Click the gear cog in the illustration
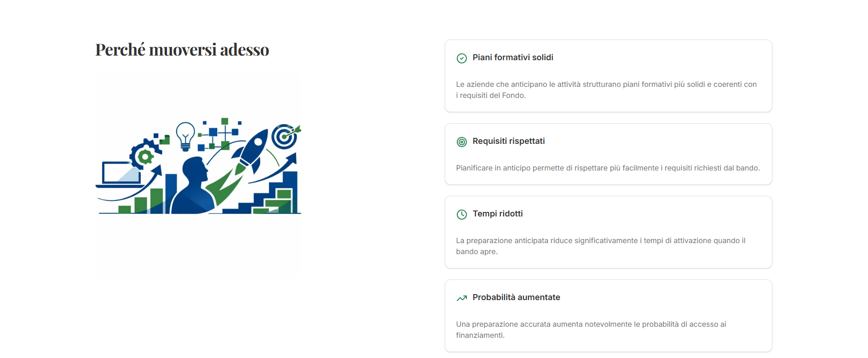The height and width of the screenshot is (358, 868). point(145,156)
